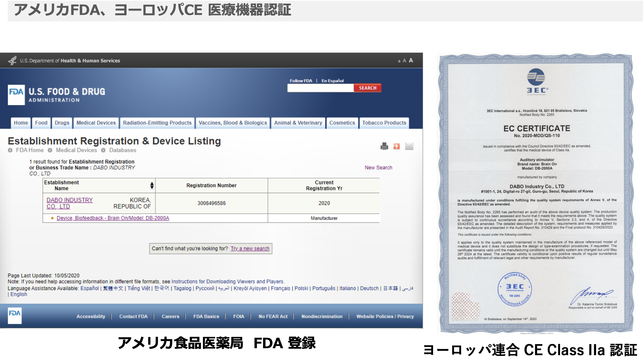
Task: Select Français language link
Action: (x=280, y=288)
